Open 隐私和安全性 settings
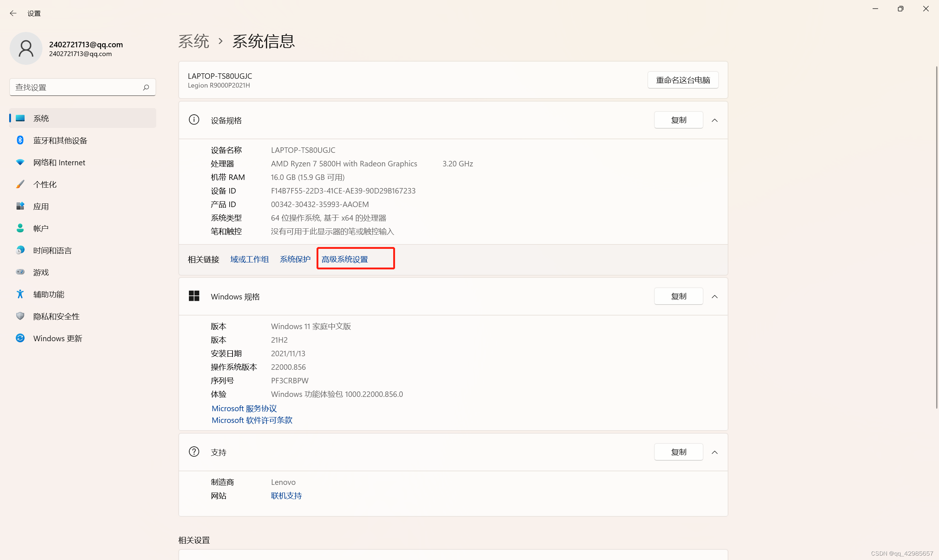 (x=56, y=316)
